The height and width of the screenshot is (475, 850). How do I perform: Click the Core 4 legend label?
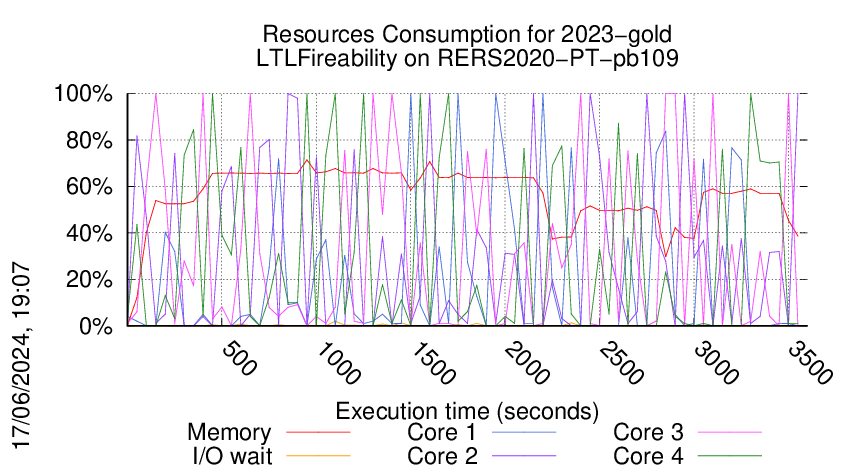[x=648, y=456]
